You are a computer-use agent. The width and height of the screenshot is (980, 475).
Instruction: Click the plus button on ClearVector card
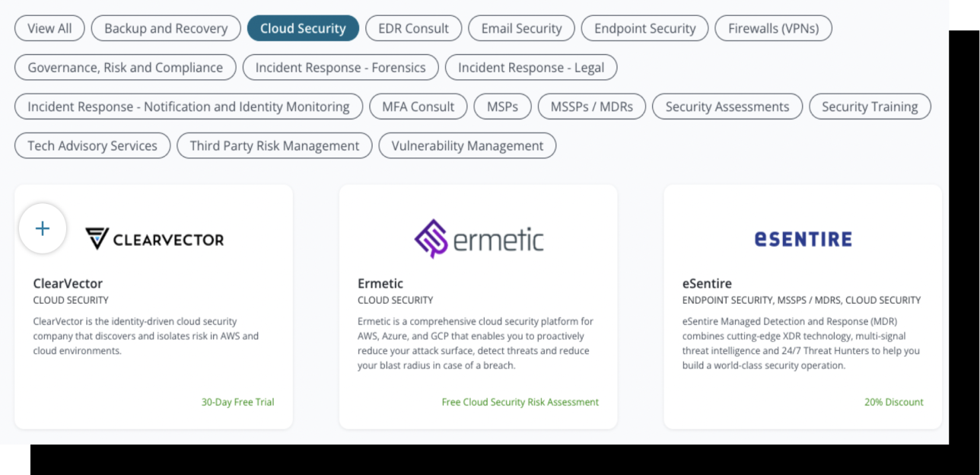click(x=43, y=228)
